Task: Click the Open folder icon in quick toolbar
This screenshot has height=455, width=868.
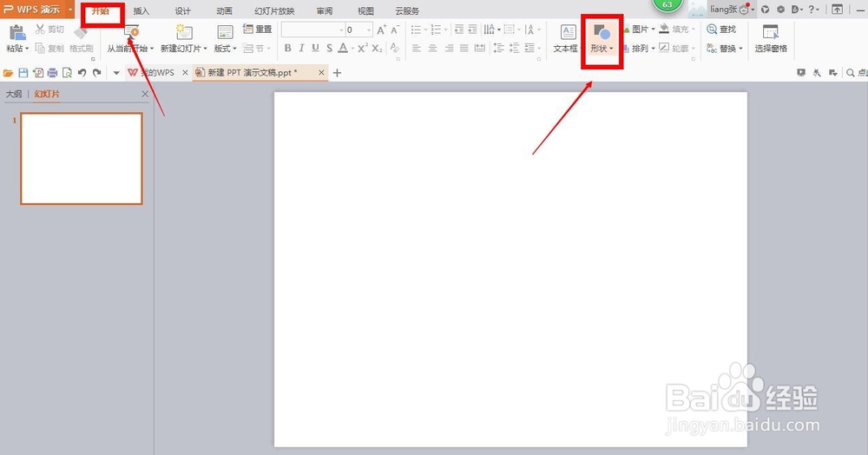Action: [x=9, y=73]
